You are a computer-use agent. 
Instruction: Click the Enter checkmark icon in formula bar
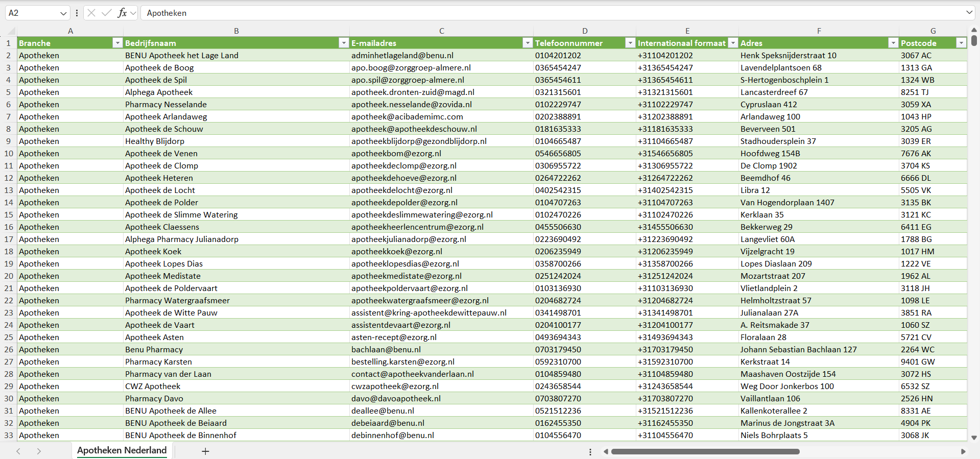pos(107,13)
